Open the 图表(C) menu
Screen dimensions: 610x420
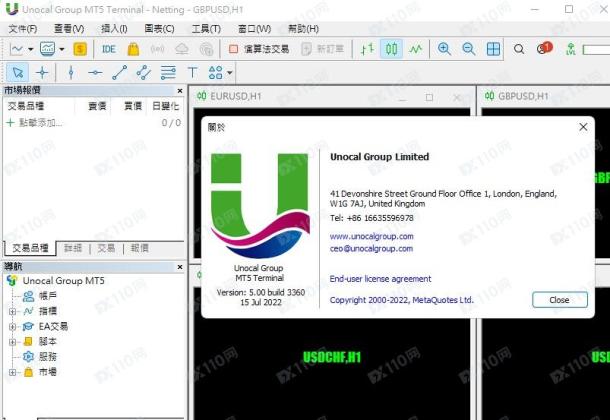pos(159,29)
